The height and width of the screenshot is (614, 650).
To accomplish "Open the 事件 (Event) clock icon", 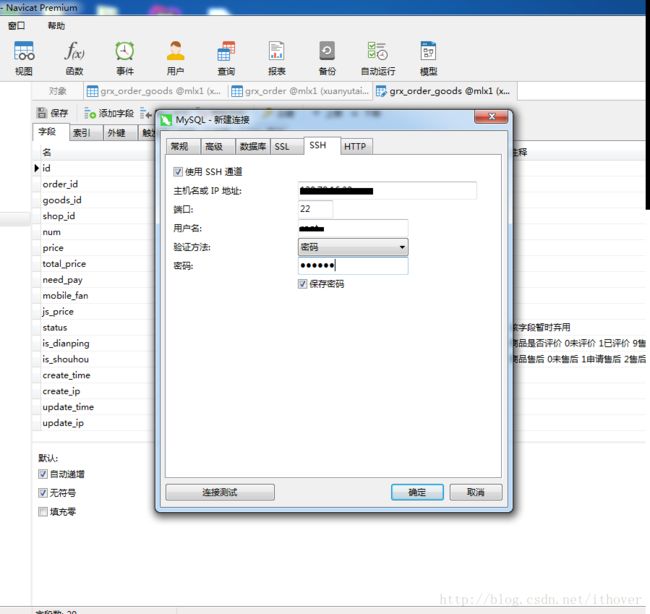I will [125, 58].
